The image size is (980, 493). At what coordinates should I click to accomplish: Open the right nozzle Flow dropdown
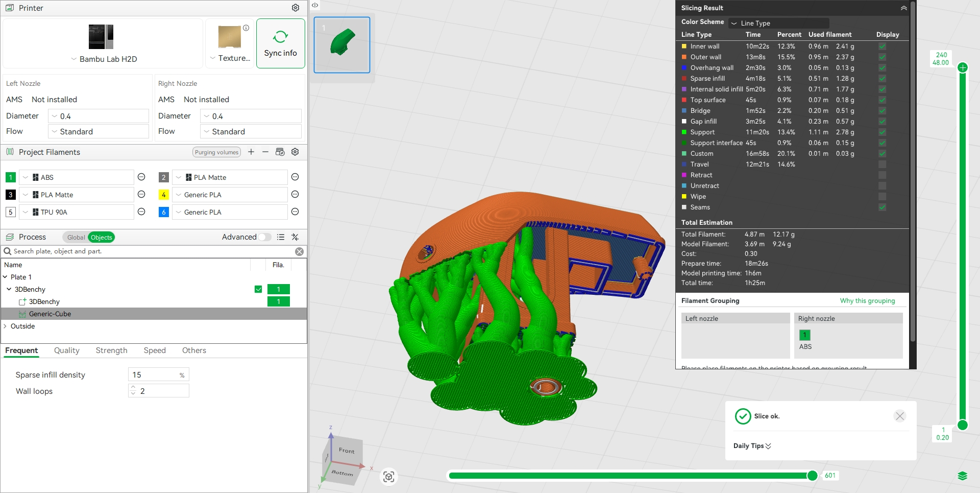point(251,131)
